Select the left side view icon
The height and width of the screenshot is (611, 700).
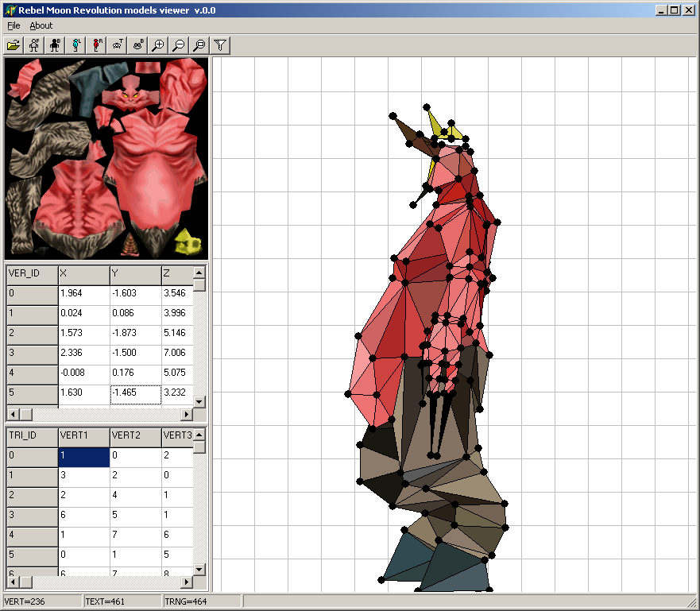point(75,45)
